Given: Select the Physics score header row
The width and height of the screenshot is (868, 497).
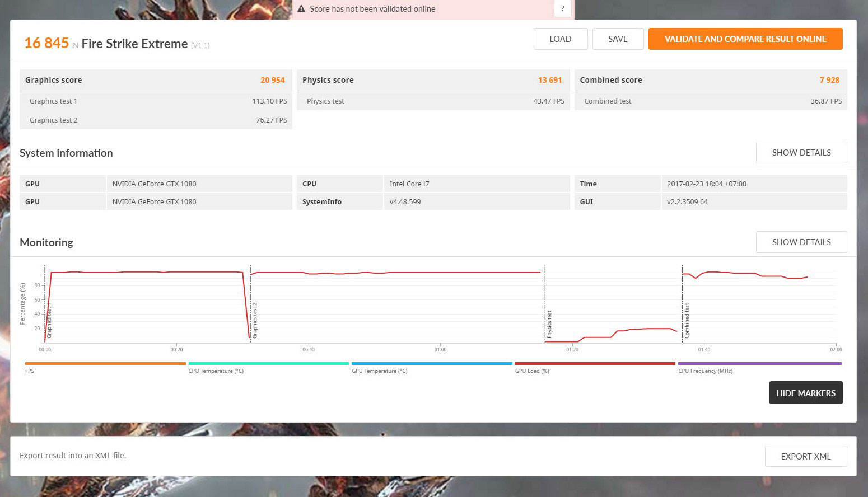Looking at the screenshot, I should pos(432,80).
